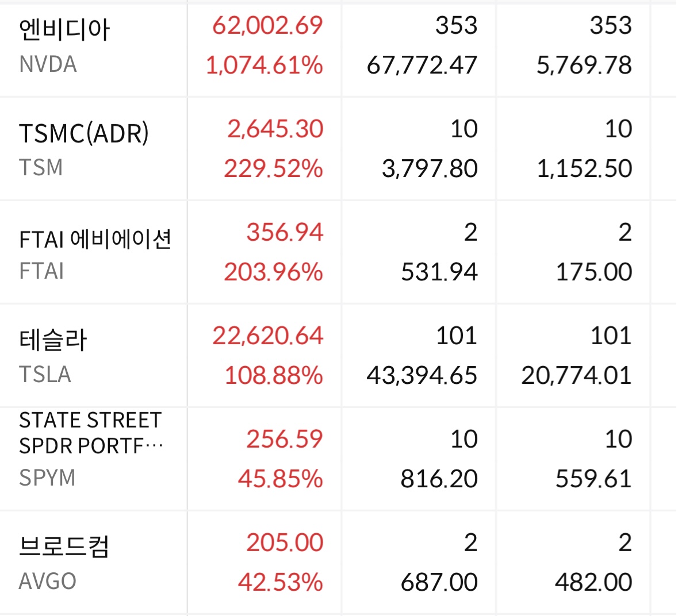Select the TSMC(ADR) holding name
The image size is (678, 616).
(x=84, y=133)
